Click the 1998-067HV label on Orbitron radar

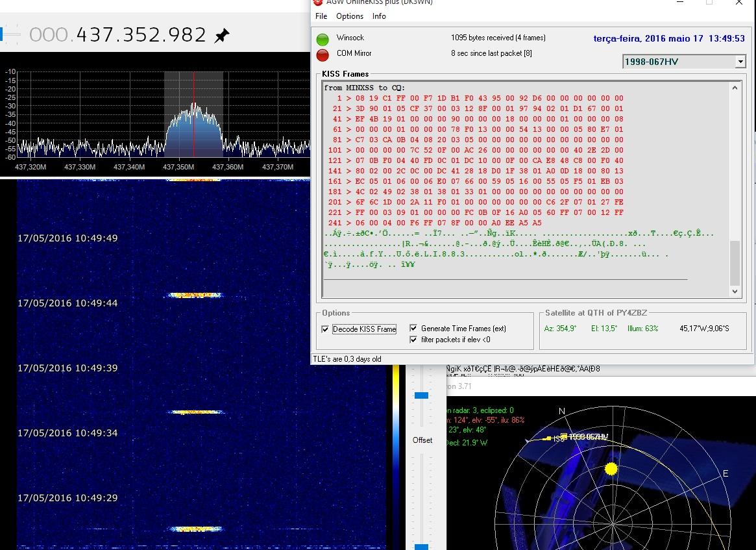[588, 436]
